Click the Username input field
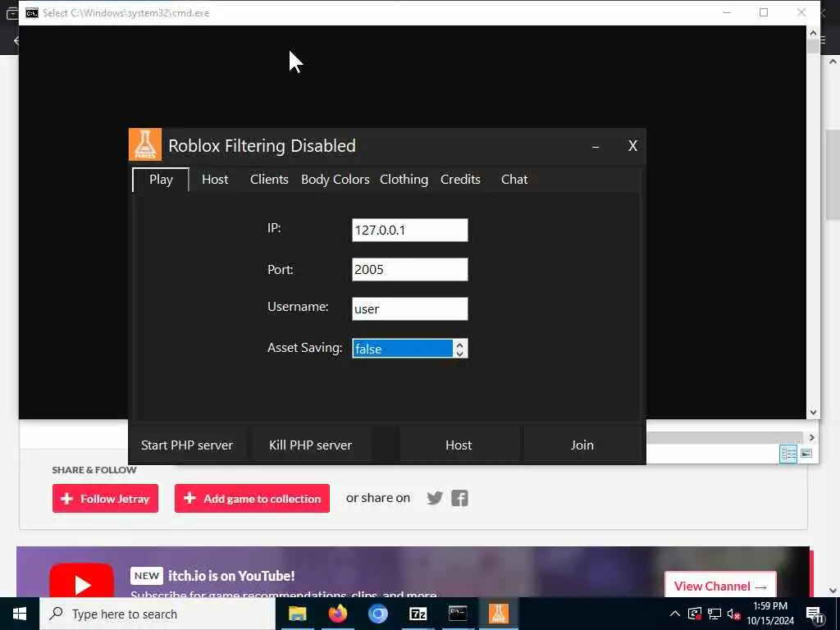This screenshot has height=630, width=840. [410, 309]
